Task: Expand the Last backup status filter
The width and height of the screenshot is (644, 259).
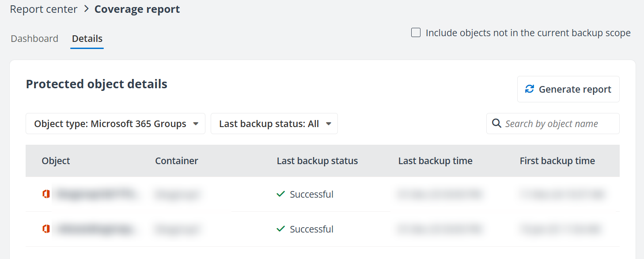Action: pyautogui.click(x=274, y=124)
